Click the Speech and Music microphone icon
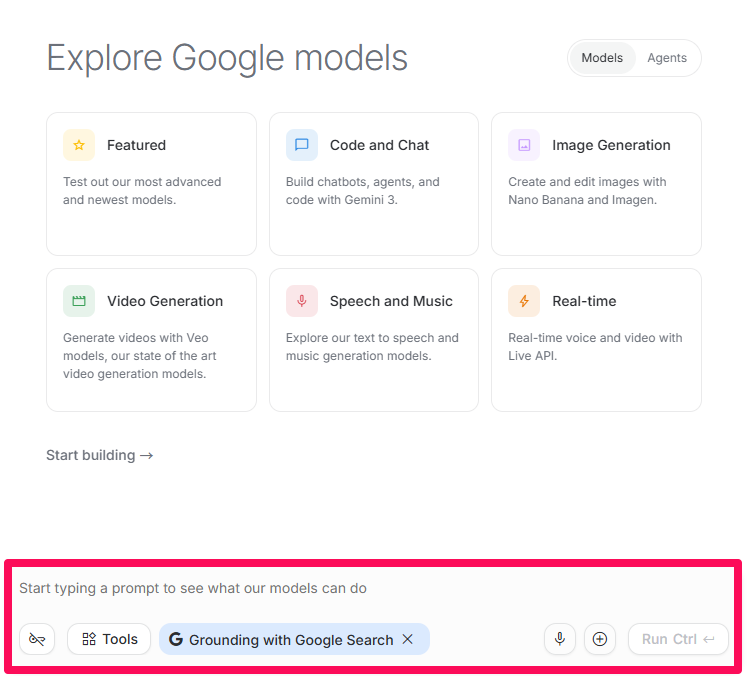This screenshot has height=676, width=751. (x=302, y=301)
